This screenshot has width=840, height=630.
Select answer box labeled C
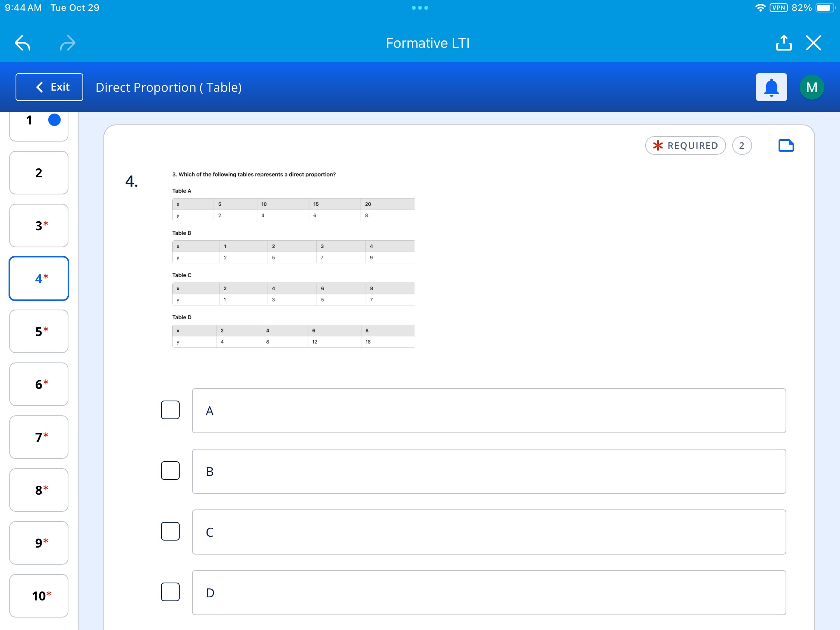pos(489,532)
